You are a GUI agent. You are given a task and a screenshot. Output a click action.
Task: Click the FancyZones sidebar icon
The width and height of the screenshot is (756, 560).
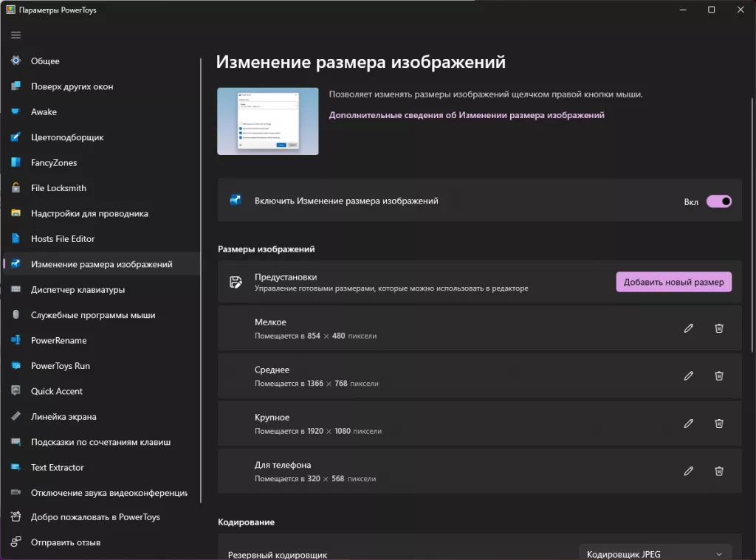click(x=16, y=162)
